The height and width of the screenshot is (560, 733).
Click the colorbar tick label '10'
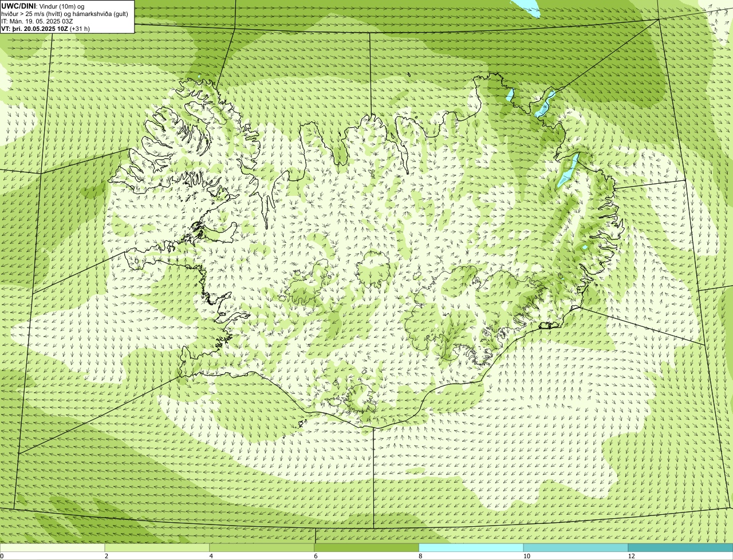tap(526, 556)
